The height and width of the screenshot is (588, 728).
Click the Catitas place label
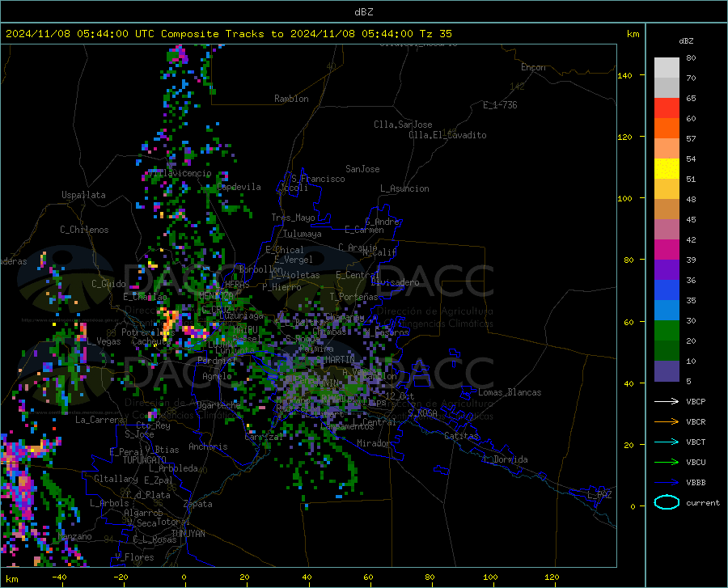point(462,436)
